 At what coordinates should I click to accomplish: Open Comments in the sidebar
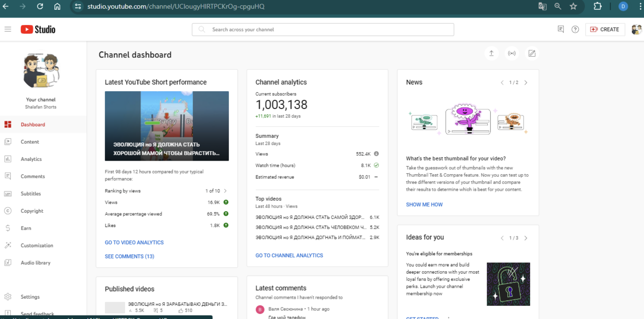point(43,176)
